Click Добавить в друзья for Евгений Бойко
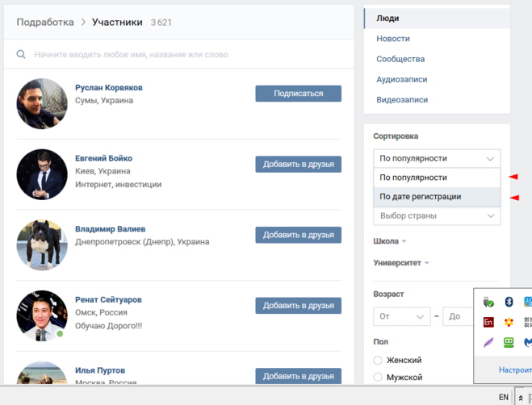 298,165
